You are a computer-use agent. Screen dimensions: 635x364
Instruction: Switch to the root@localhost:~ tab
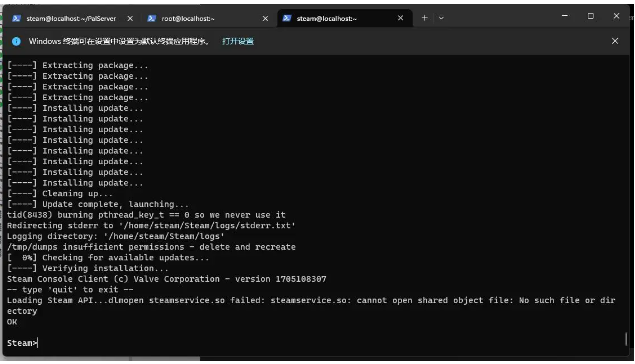coord(207,18)
